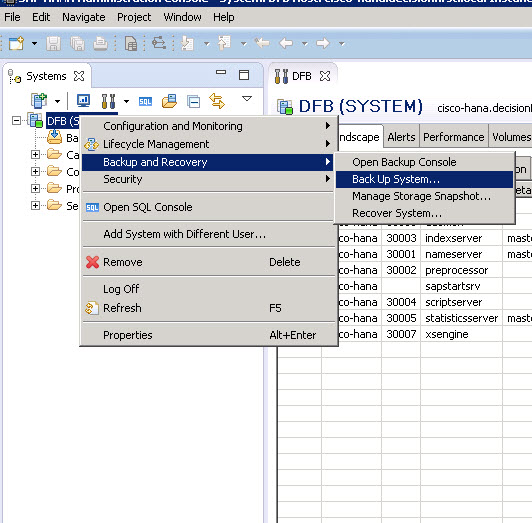This screenshot has width=532, height=523.
Task: Expand the Provisioning folder node
Action: (35, 188)
